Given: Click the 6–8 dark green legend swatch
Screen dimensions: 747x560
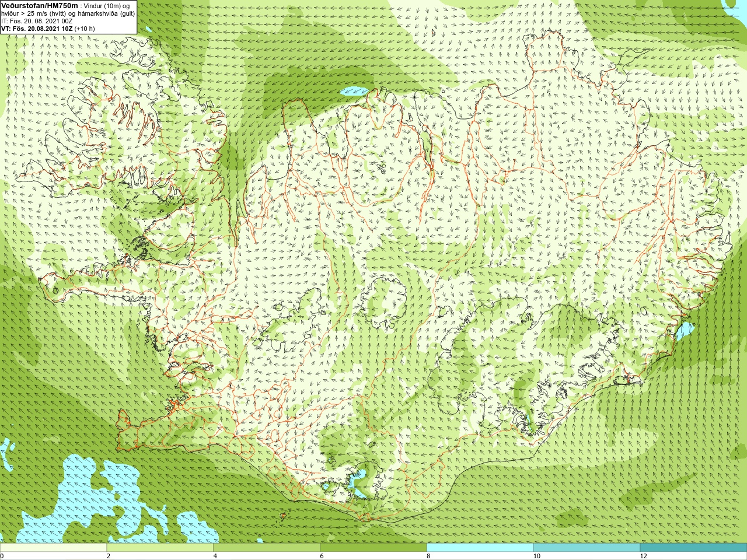Looking at the screenshot, I should tap(373, 548).
